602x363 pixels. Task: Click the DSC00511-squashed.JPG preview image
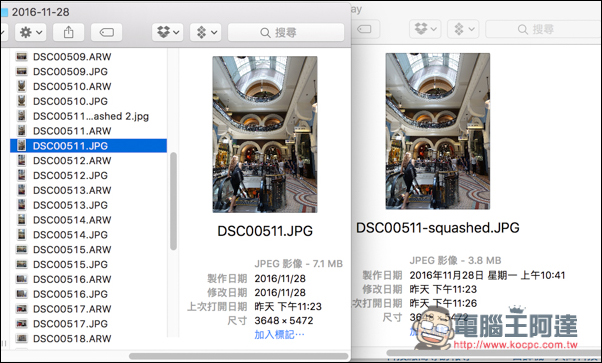(x=438, y=131)
